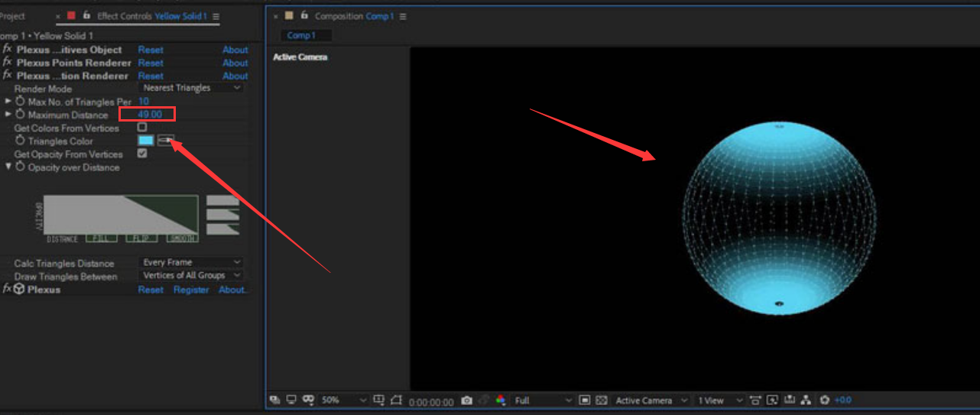This screenshot has height=415, width=980.
Task: Open Render Mode dropdown Nearest Triangles
Action: tap(193, 88)
